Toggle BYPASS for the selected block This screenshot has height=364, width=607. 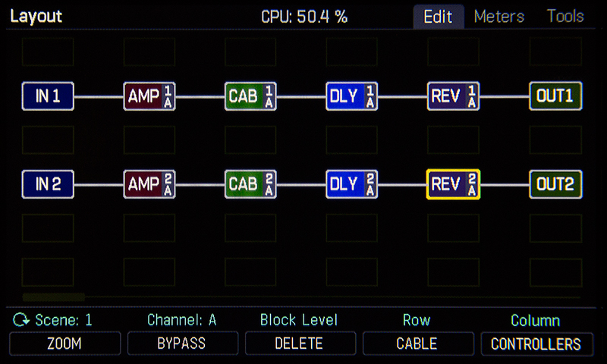pyautogui.click(x=182, y=344)
